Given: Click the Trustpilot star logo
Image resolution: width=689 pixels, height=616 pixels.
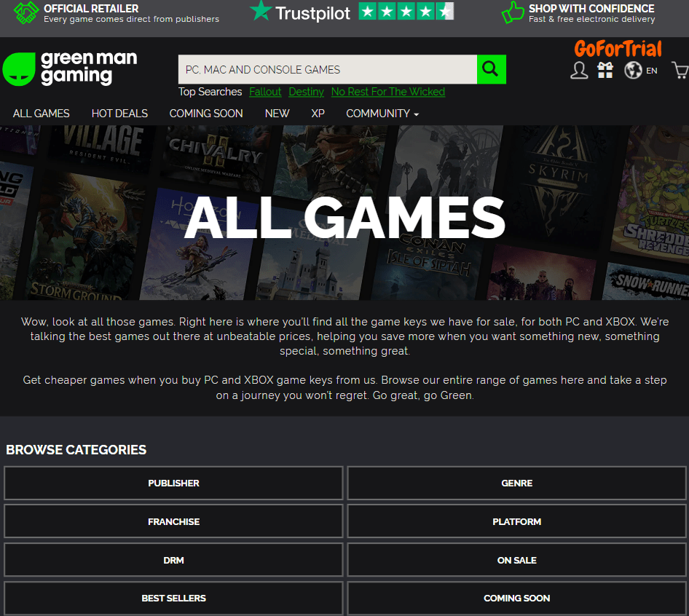Looking at the screenshot, I should (261, 11).
